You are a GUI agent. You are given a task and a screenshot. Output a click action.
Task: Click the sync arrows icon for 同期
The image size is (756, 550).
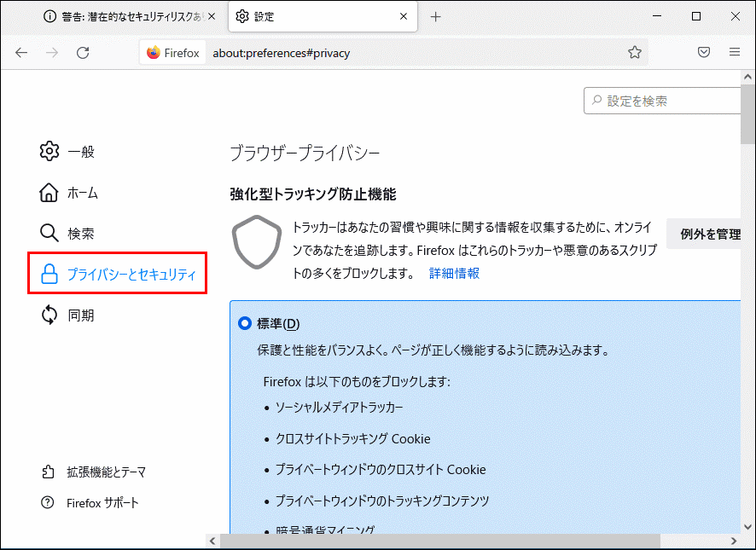pos(49,315)
